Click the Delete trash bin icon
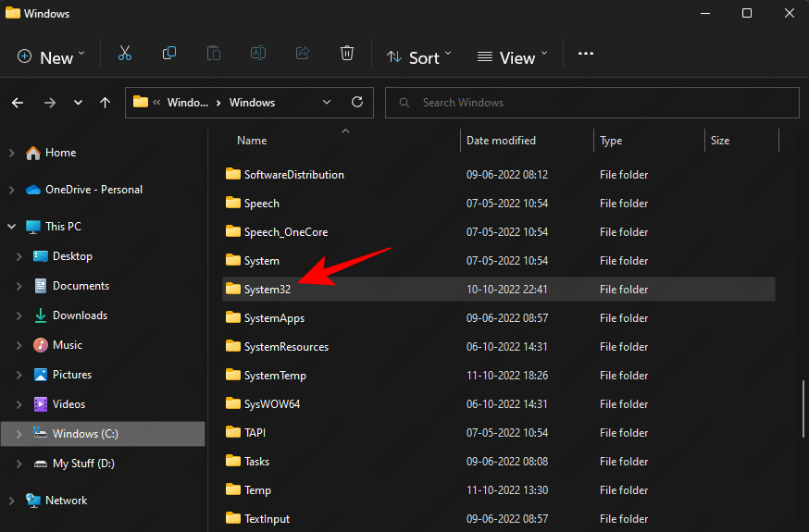 tap(346, 54)
